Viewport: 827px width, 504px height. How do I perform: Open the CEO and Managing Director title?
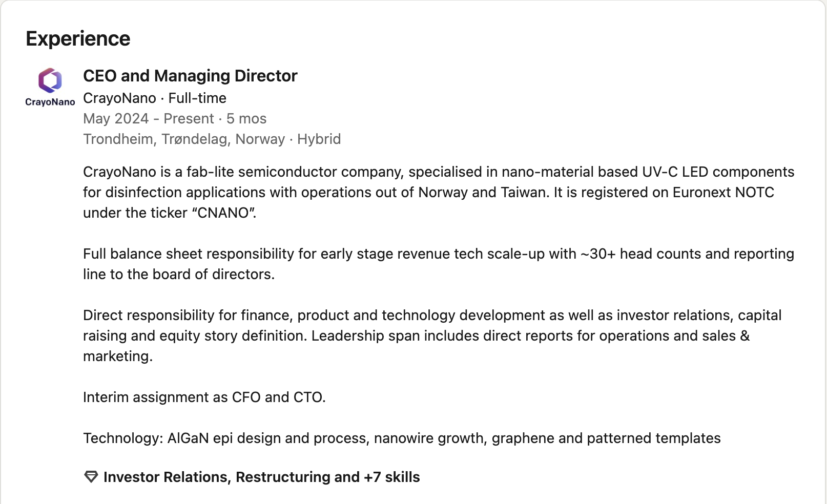tap(190, 76)
